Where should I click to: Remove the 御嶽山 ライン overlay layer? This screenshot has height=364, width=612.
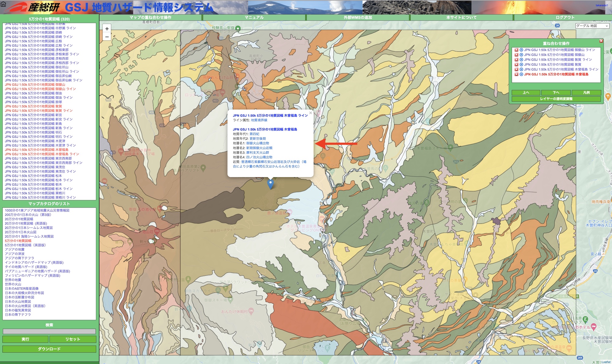pos(516,50)
